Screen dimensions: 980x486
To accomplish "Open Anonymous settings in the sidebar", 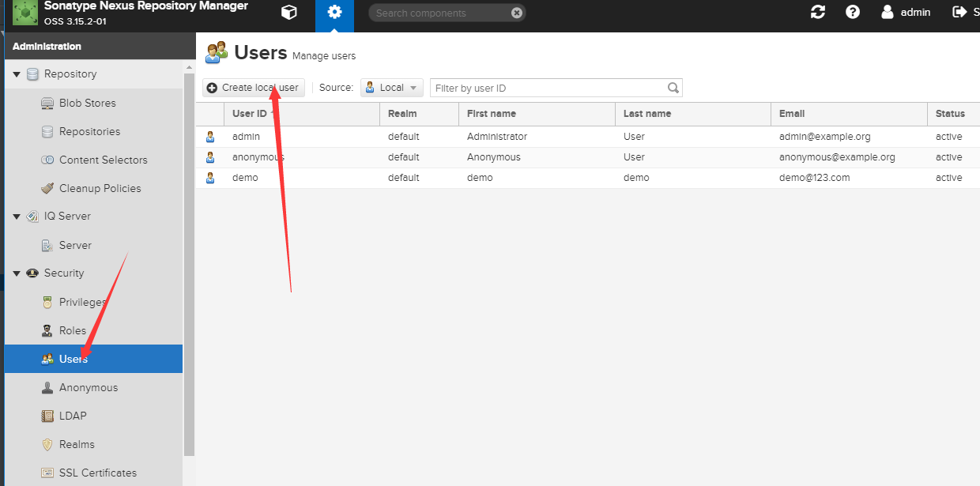I will pyautogui.click(x=93, y=388).
